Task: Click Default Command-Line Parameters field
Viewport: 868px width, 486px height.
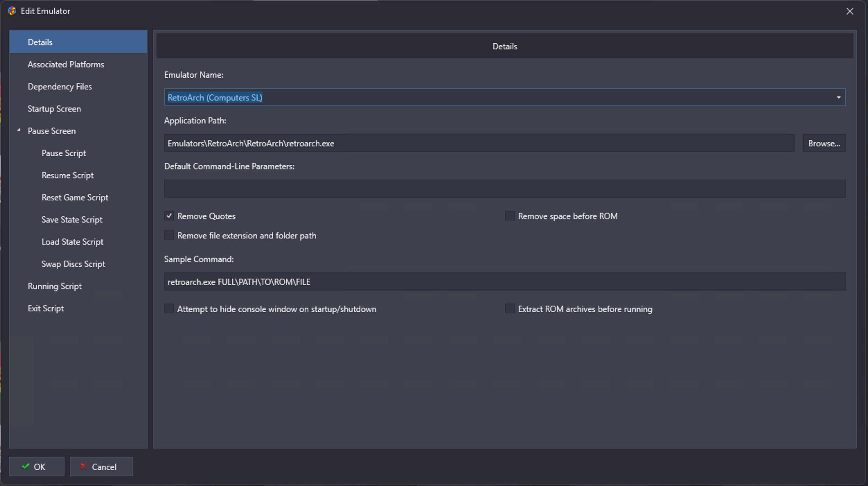Action: coord(505,189)
